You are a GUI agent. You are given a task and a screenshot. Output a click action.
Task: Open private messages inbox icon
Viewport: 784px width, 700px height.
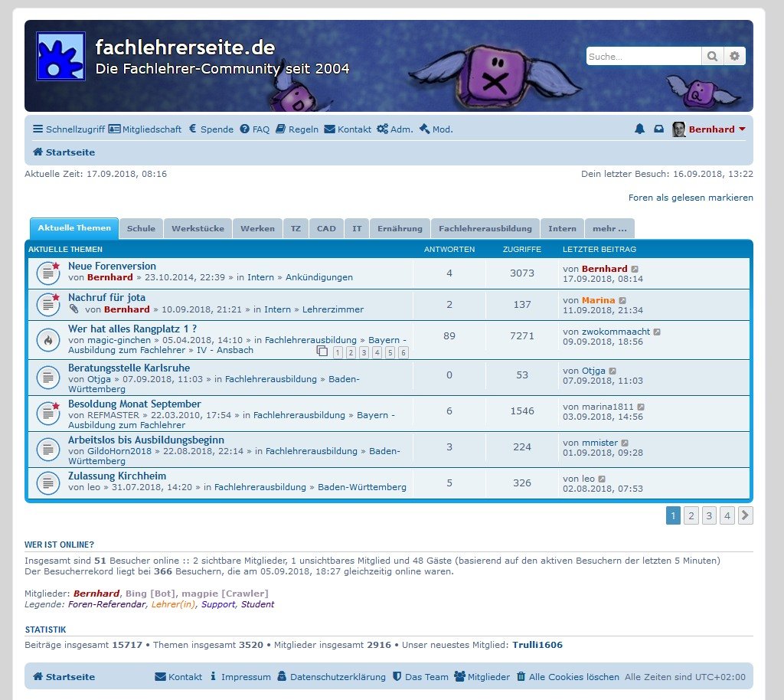658,129
